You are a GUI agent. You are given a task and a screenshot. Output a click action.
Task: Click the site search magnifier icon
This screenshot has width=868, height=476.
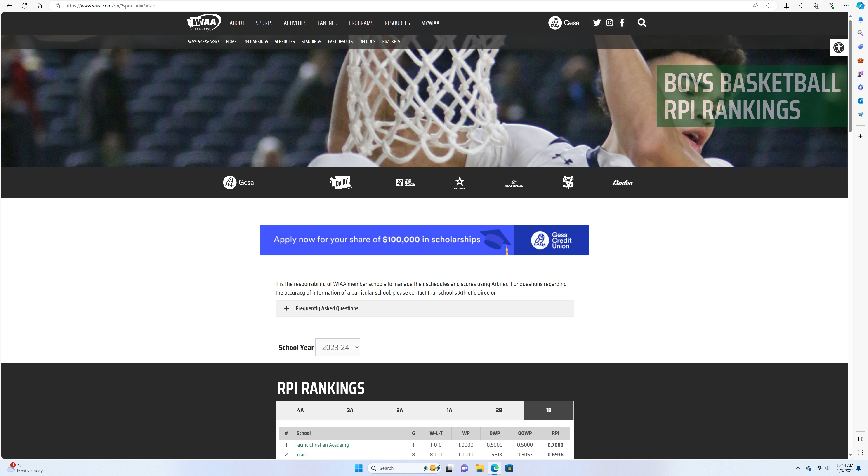[x=642, y=23]
